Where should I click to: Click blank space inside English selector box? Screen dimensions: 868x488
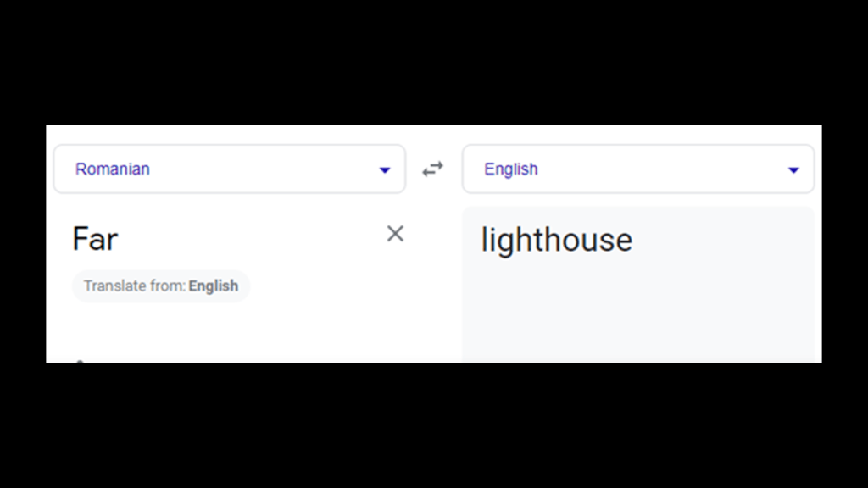click(x=661, y=169)
